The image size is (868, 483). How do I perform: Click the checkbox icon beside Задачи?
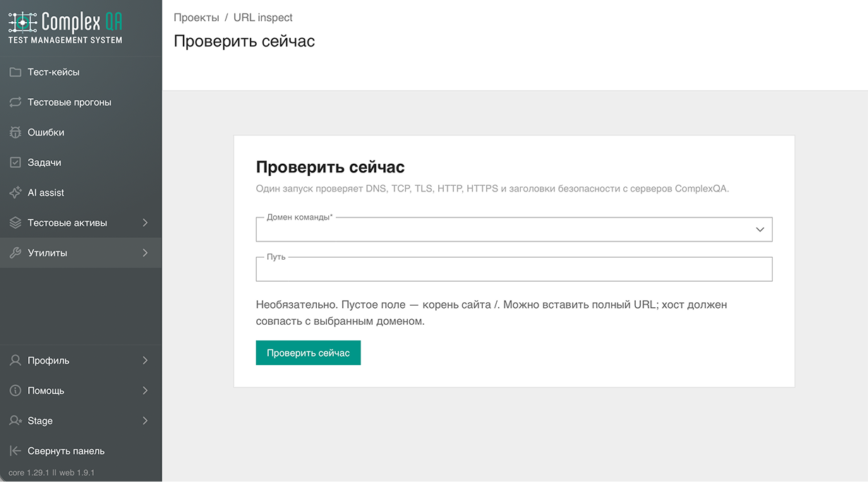tap(16, 162)
